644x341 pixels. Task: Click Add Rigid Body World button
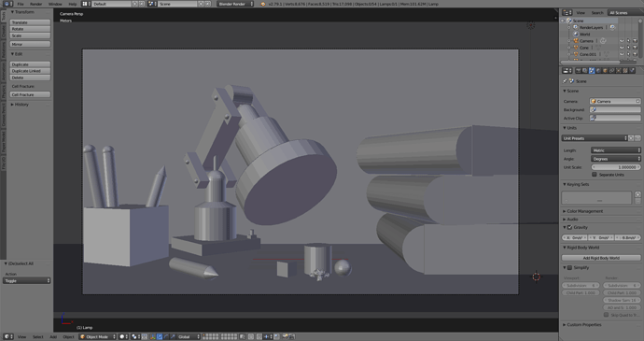[601, 258]
